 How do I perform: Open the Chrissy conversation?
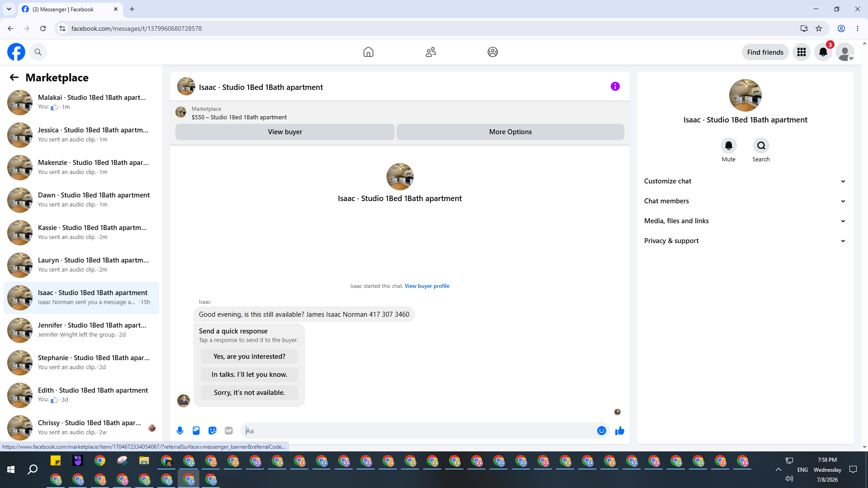(x=81, y=427)
